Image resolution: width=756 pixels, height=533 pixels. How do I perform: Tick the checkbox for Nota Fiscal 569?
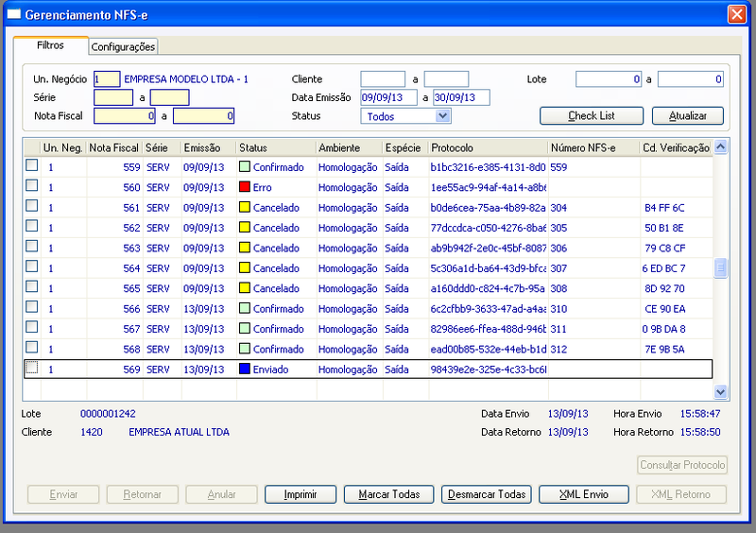point(32,368)
